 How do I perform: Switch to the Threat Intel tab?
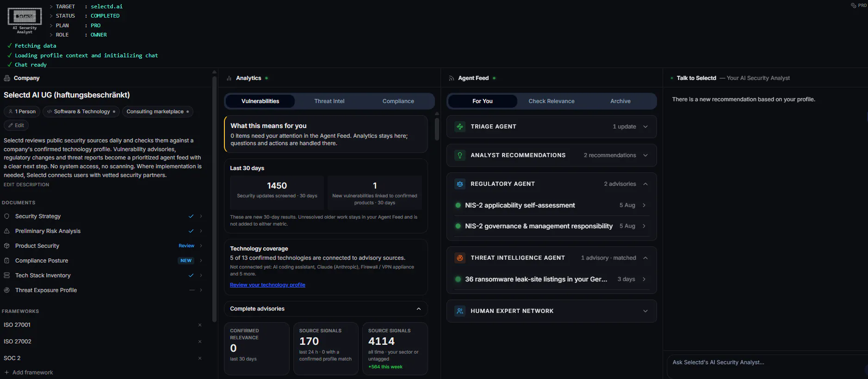329,101
